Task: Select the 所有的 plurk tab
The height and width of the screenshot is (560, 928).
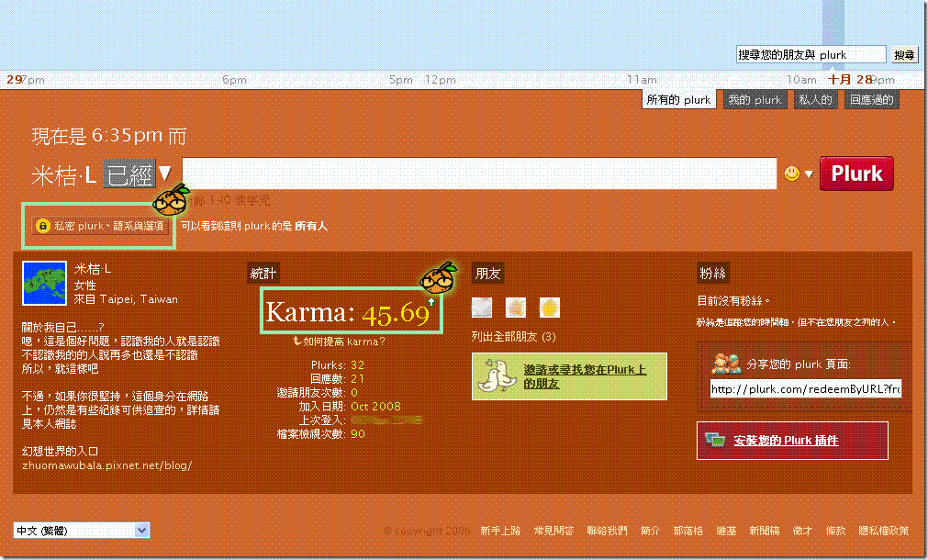Action: point(678,99)
